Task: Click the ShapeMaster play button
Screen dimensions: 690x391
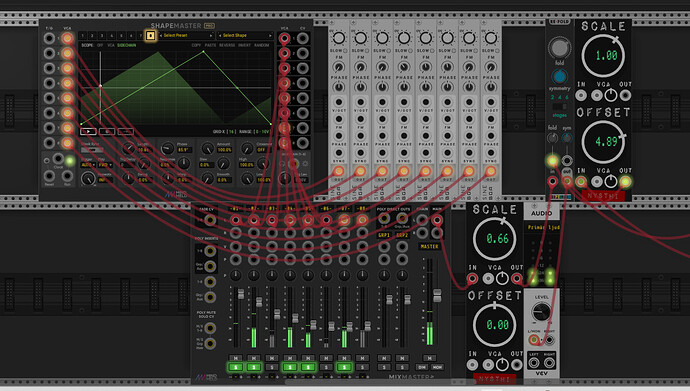Action: [88, 131]
